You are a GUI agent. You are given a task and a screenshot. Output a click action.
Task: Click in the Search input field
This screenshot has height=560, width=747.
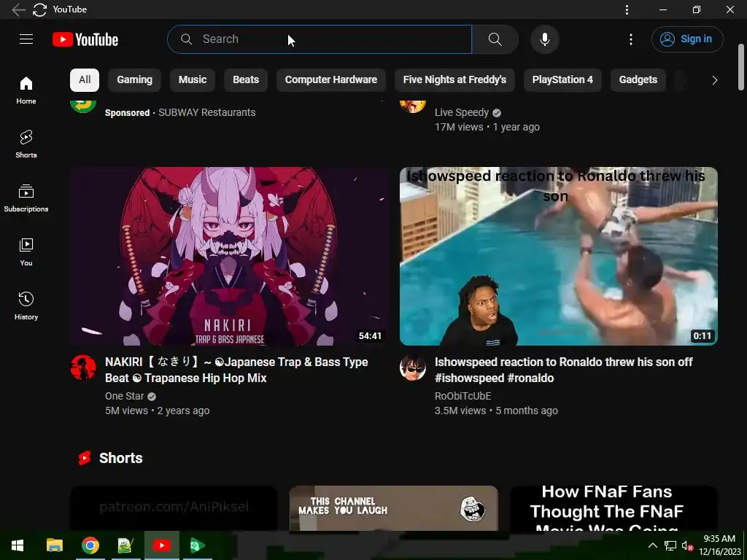tap(320, 39)
